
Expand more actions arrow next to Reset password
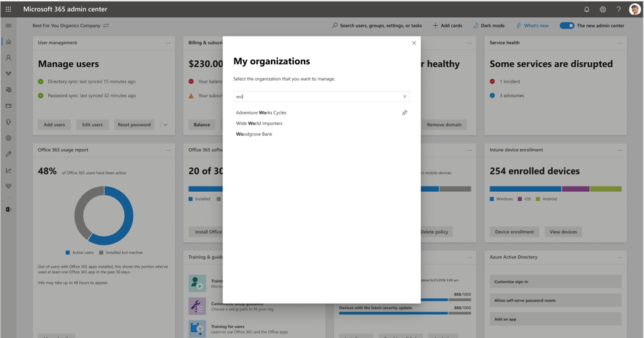[166, 124]
